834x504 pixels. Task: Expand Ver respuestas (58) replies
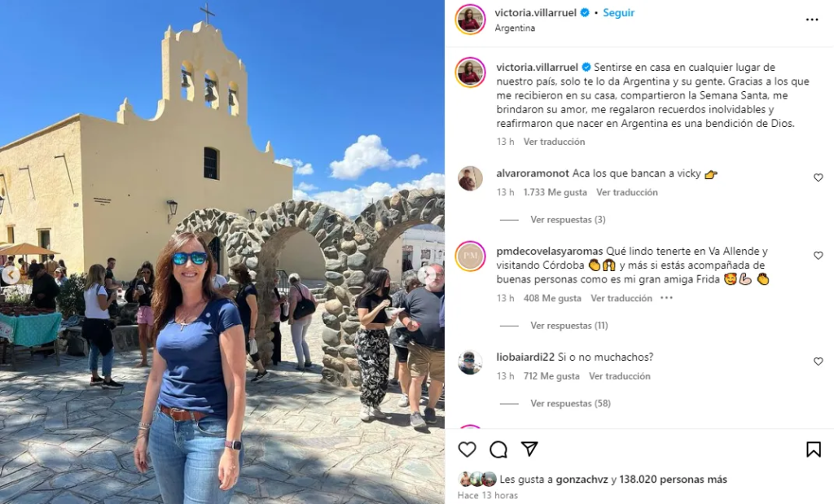click(x=570, y=404)
